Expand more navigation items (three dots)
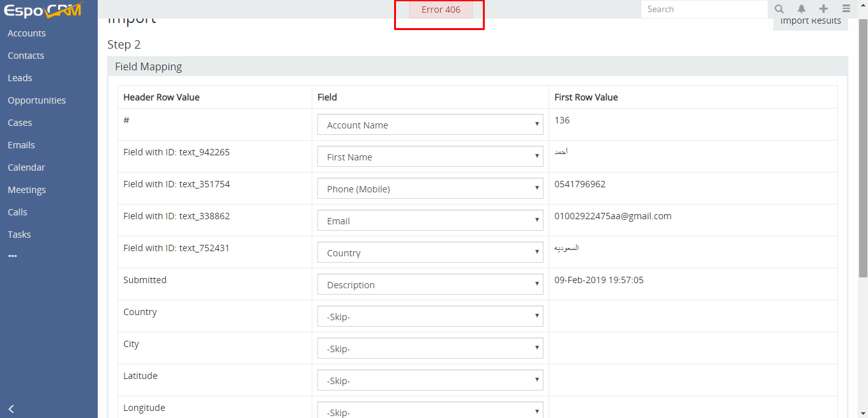Image resolution: width=868 pixels, height=418 pixels. (13, 256)
